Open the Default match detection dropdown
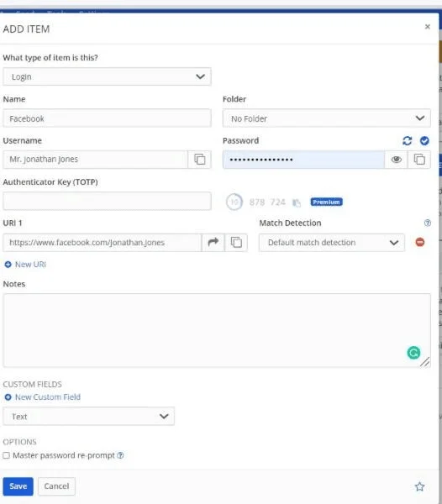Image resolution: width=442 pixels, height=504 pixels. pos(332,243)
